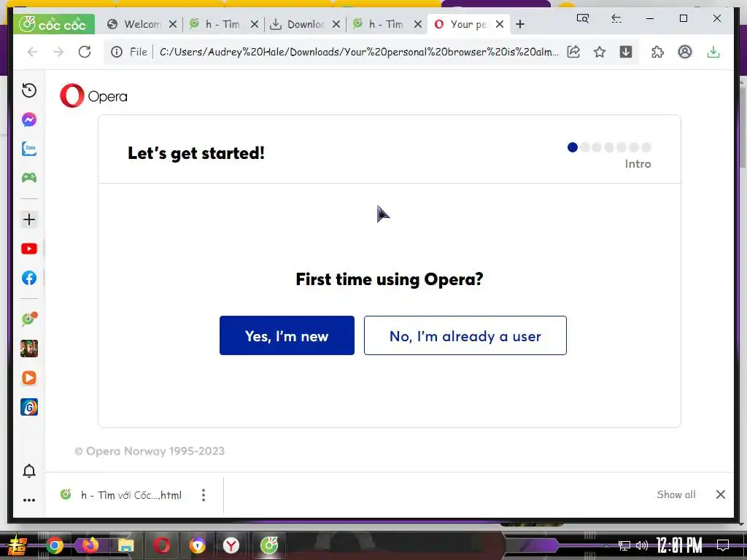This screenshot has width=747, height=560.
Task: Open sidebar more options (three dots)
Action: 29,500
